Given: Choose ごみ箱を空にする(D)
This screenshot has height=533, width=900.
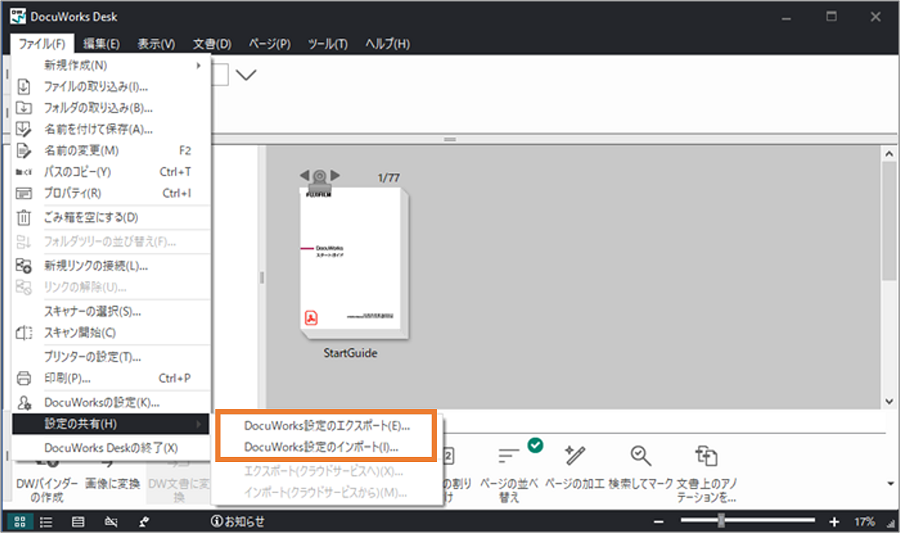Looking at the screenshot, I should tap(111, 217).
